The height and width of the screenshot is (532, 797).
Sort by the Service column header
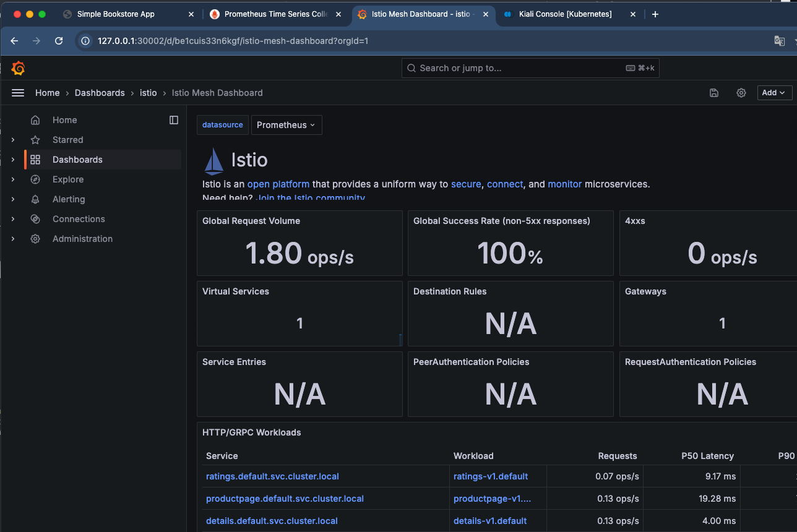pos(222,456)
